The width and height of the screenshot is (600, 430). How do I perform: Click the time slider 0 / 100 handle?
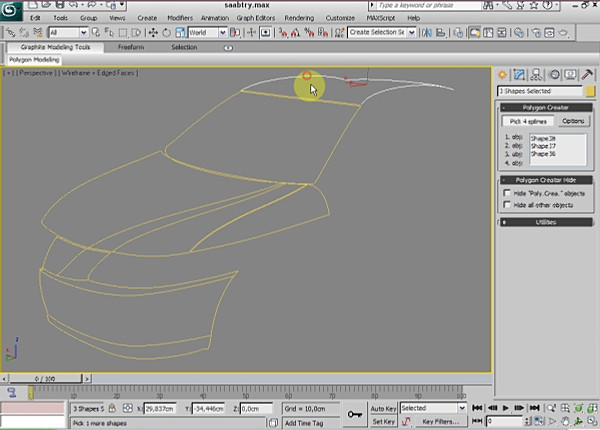(x=46, y=379)
